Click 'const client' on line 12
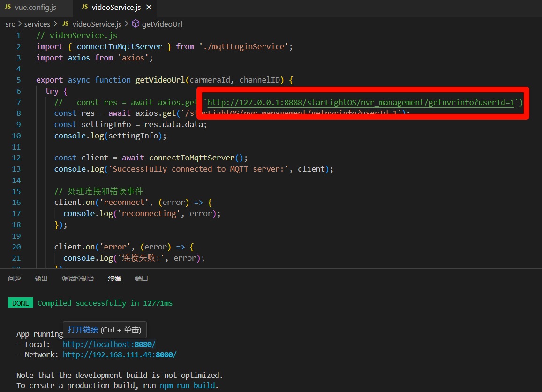542x392 pixels. point(81,158)
